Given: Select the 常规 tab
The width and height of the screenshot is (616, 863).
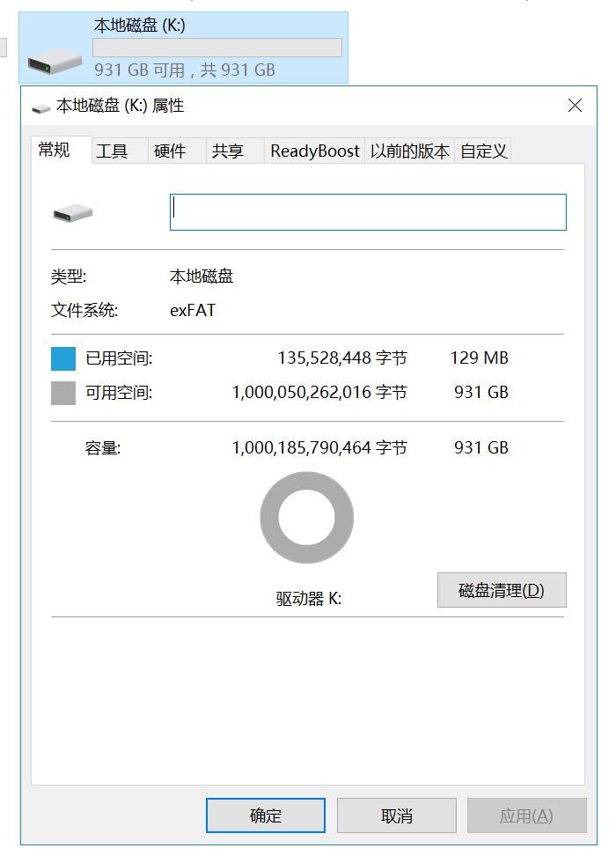Looking at the screenshot, I should 55,151.
